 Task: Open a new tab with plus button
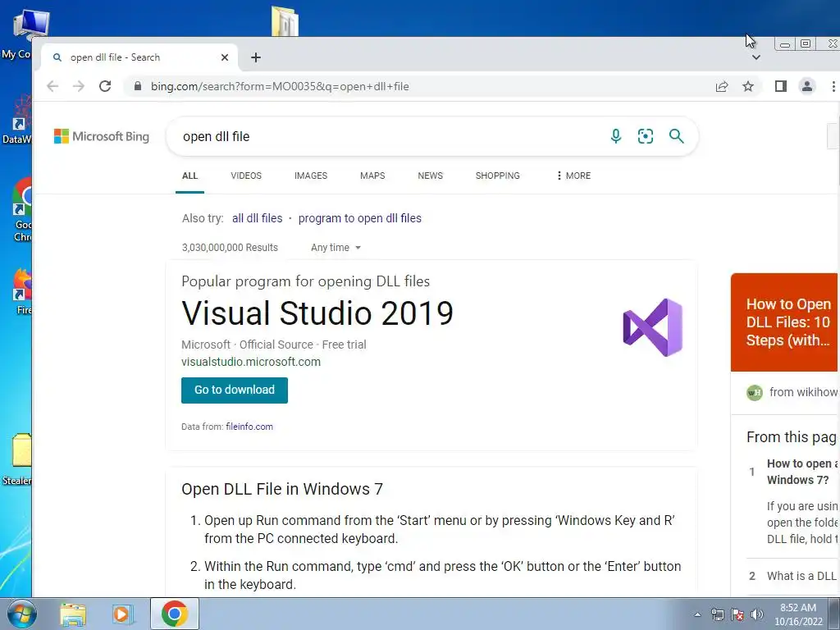click(256, 57)
